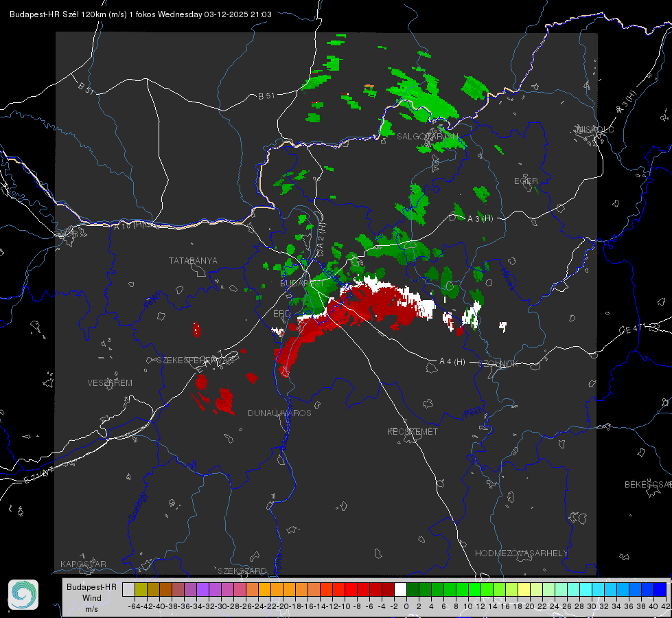Click the isolated red echo west of Érd

(196, 330)
